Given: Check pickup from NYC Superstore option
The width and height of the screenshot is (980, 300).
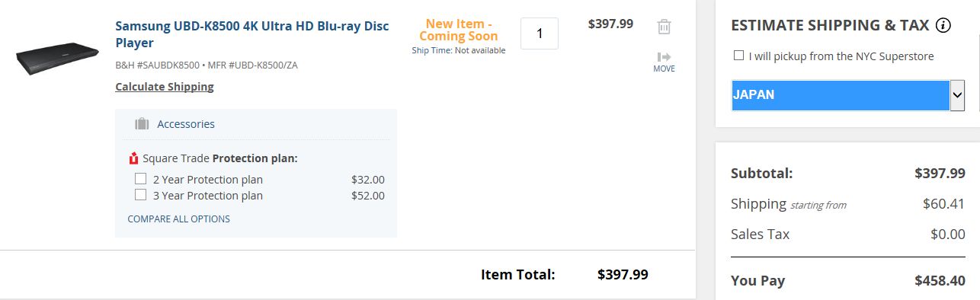Looking at the screenshot, I should click(x=738, y=56).
